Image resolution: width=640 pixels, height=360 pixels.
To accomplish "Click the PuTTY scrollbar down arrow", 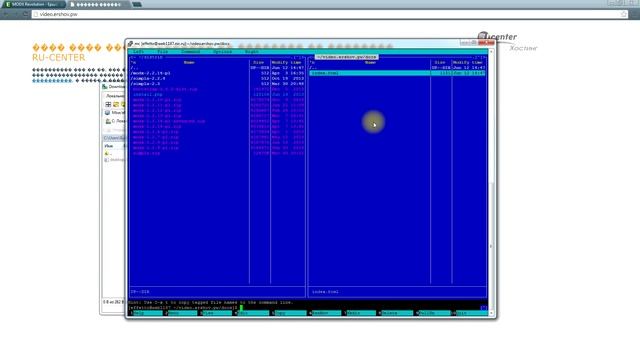I will click(x=491, y=313).
